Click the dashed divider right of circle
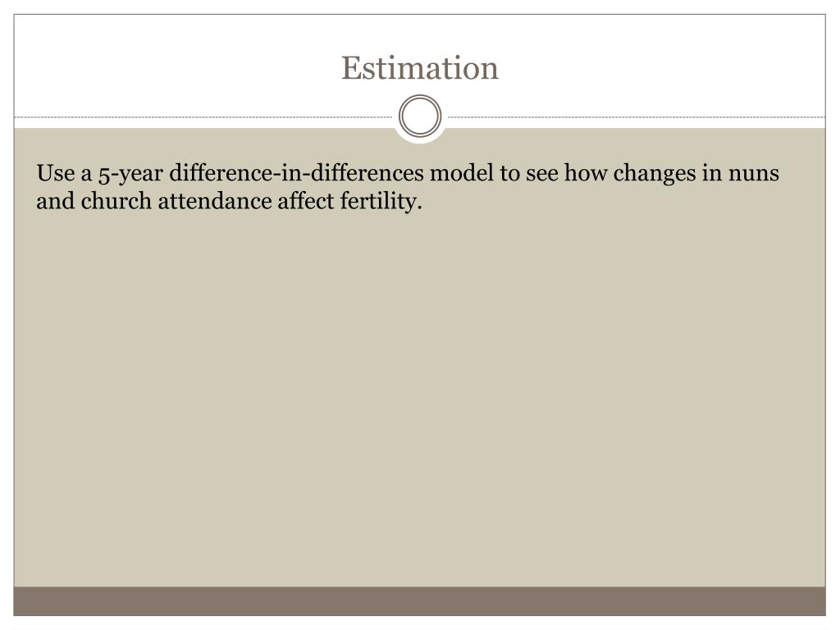This screenshot has width=840, height=630. coord(637,116)
